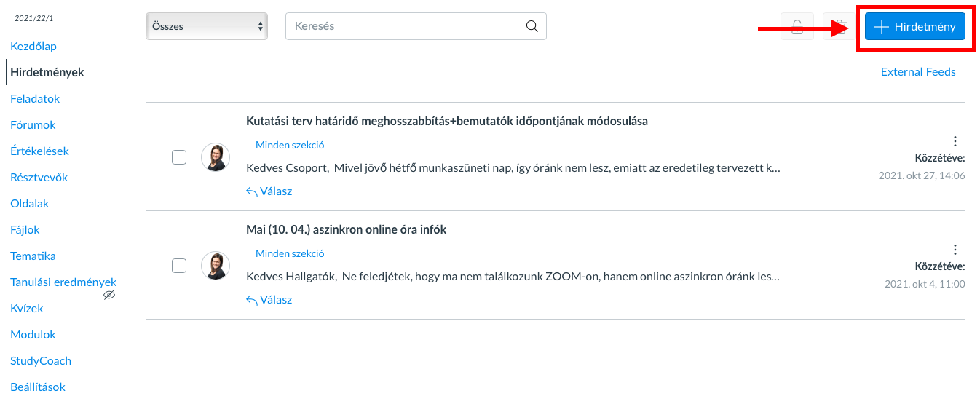Open the three-dot menu for the Kutatási terv announcement
The width and height of the screenshot is (980, 404).
[x=955, y=141]
